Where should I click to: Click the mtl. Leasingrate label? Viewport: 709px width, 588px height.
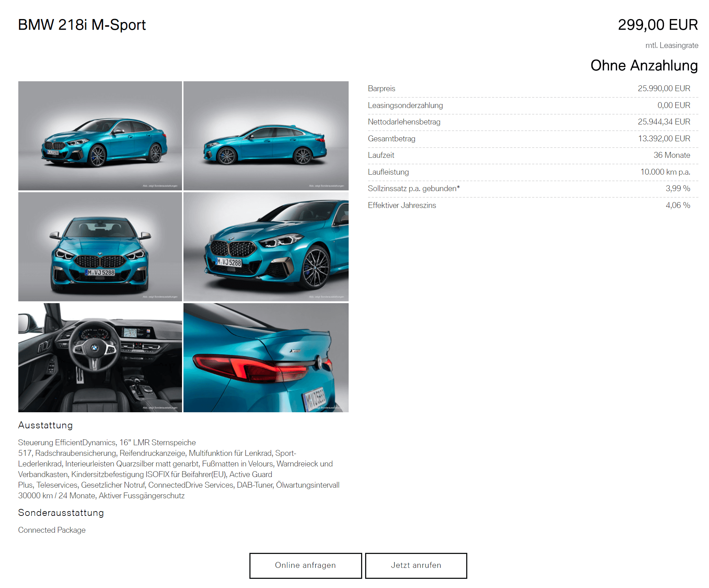(672, 45)
